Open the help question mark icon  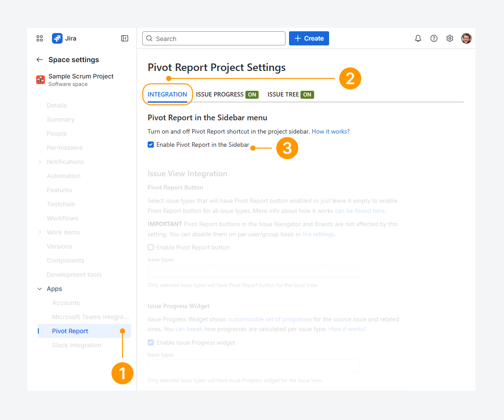tap(434, 39)
